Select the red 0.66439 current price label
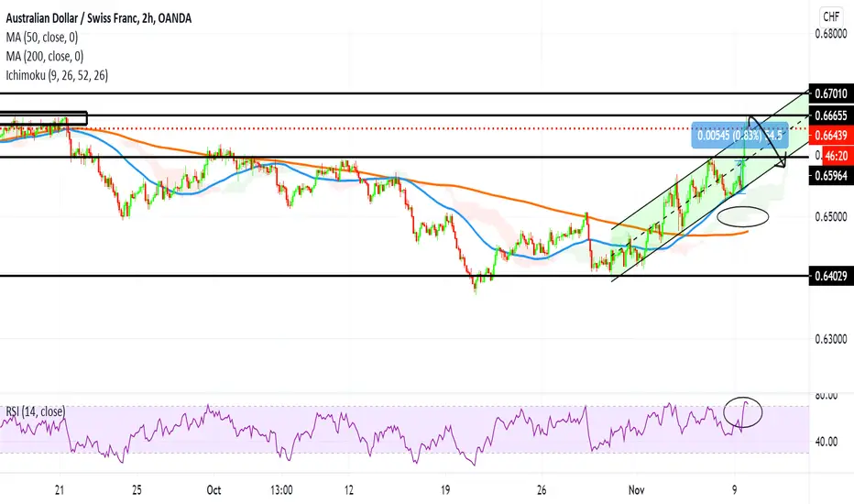854x504 pixels. click(831, 135)
